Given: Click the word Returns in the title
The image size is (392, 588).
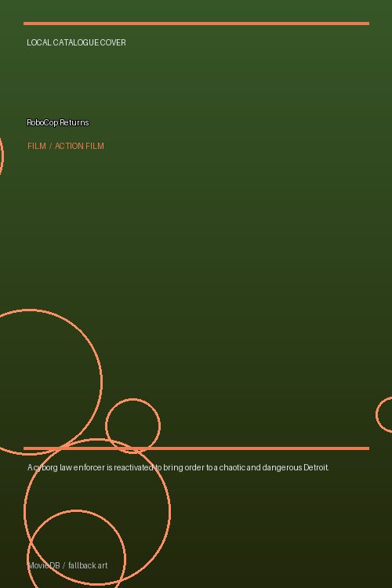Looking at the screenshot, I should point(74,122).
